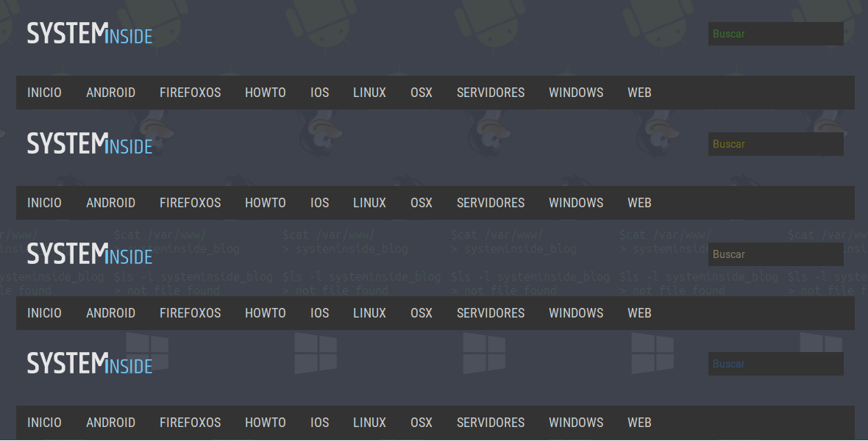868x441 pixels.
Task: Go to SERVIDORES in the third navigation bar
Action: tap(491, 313)
